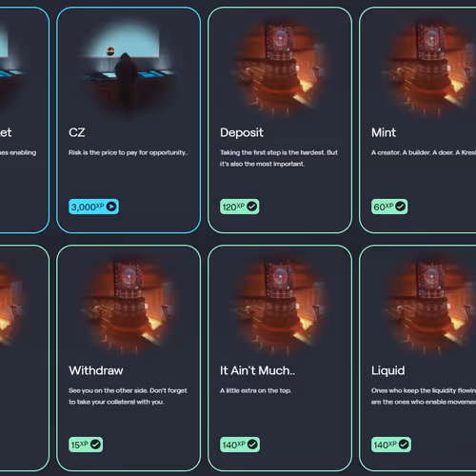This screenshot has height=476, width=476.
Task: Click the Deposit card title
Action: pyautogui.click(x=242, y=133)
